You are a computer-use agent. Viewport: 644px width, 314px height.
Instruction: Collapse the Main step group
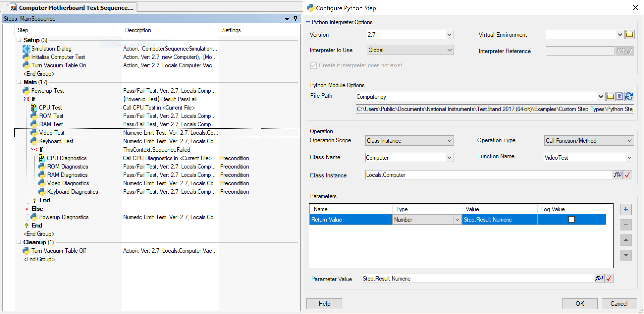[x=19, y=82]
